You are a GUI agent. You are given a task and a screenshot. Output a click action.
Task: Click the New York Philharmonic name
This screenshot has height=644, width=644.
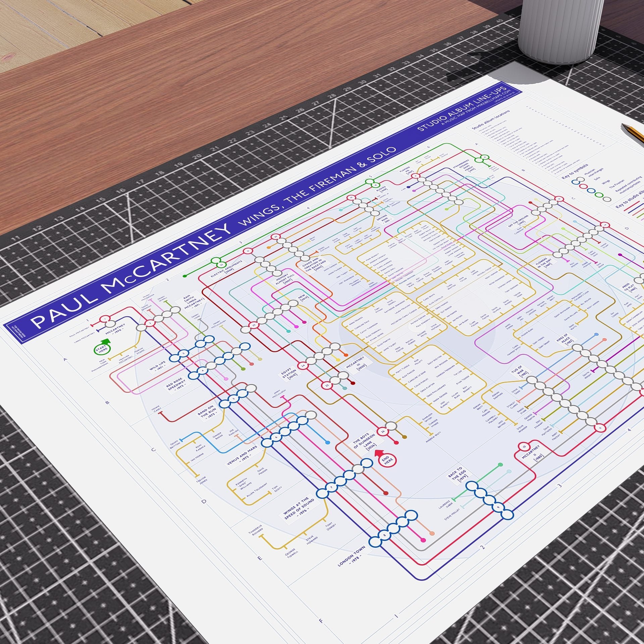tap(100, 365)
